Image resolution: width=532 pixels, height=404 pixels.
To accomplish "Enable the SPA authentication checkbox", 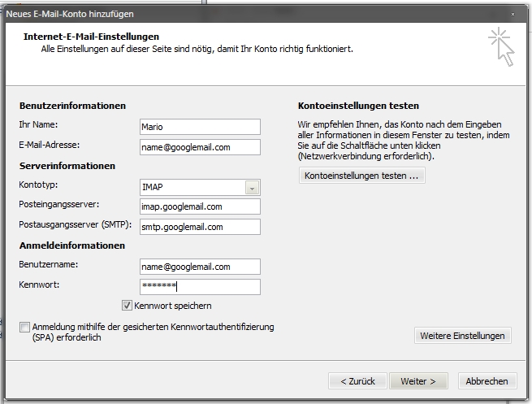I will point(25,327).
